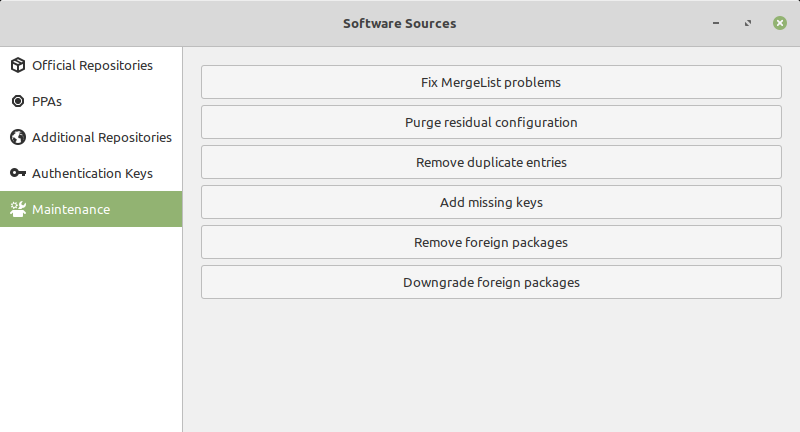Click the circular PPAs icon in sidebar
Screen dimensions: 800x432
[17, 101]
